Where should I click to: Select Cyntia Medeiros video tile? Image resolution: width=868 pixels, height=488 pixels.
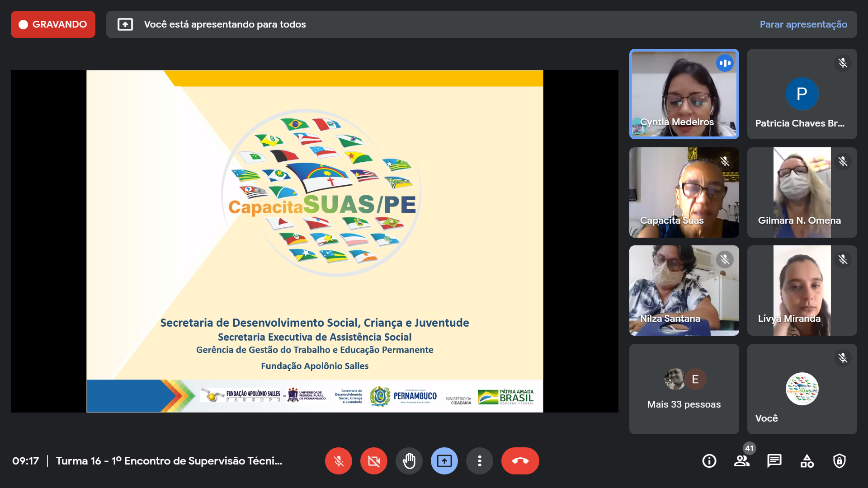tap(684, 94)
